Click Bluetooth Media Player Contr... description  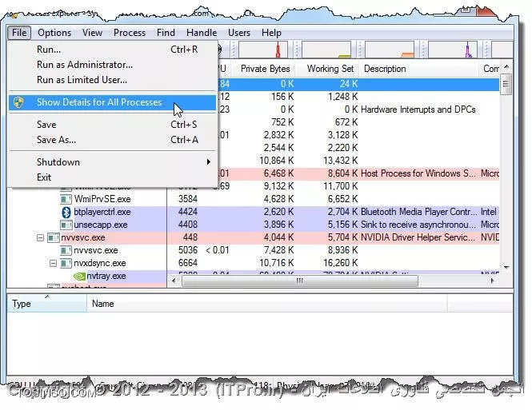click(x=418, y=212)
